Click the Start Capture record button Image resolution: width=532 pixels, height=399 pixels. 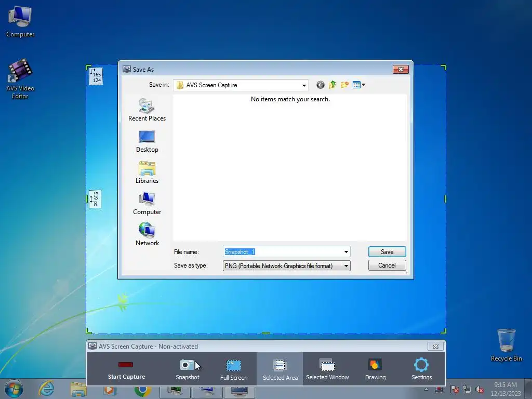126,369
